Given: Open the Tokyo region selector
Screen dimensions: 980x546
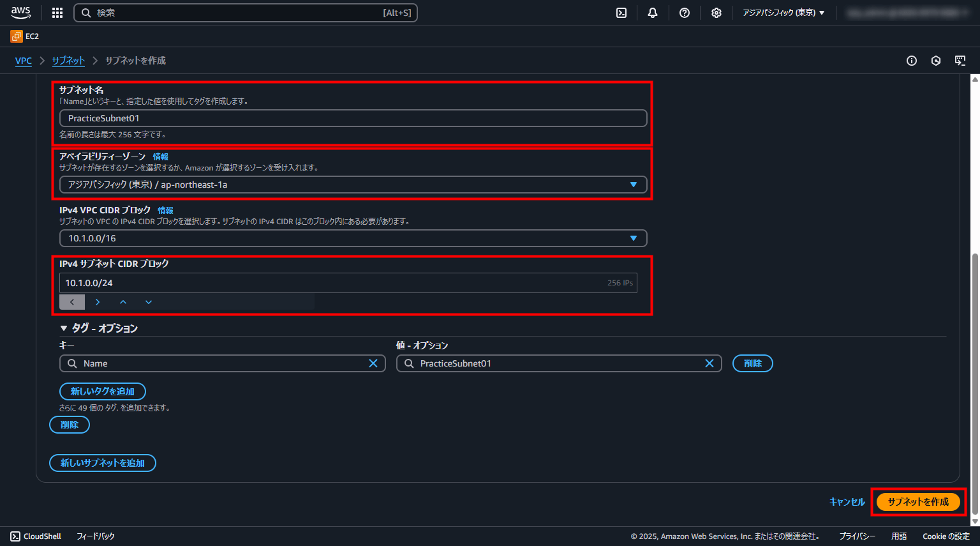Looking at the screenshot, I should coord(783,13).
